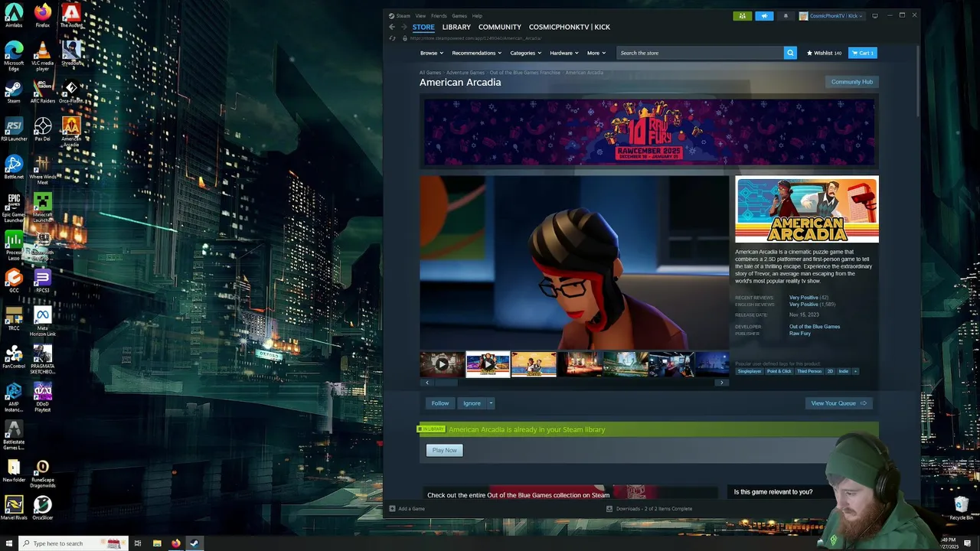
Task: Select the American Arcadia desktop shortcut
Action: [71, 132]
